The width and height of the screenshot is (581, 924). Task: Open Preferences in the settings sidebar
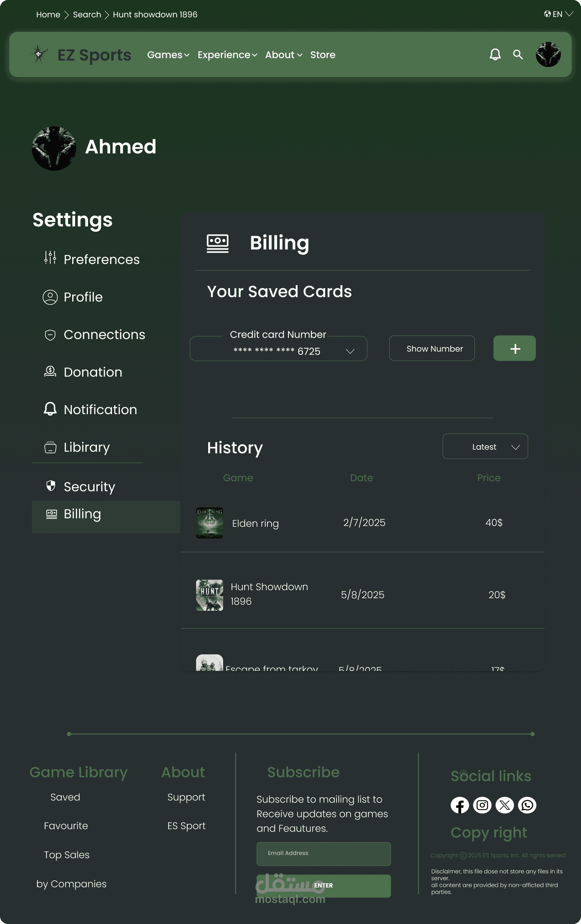pyautogui.click(x=101, y=260)
